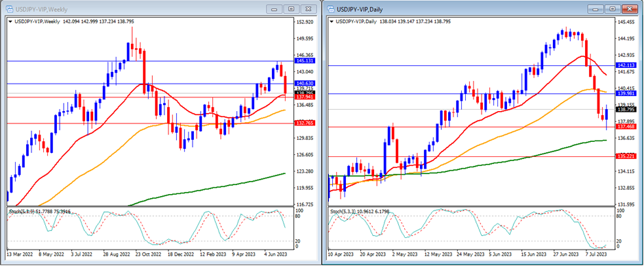The width and height of the screenshot is (644, 266).
Task: Click the red 135.221 price label on Daily chart
Action: [x=626, y=156]
